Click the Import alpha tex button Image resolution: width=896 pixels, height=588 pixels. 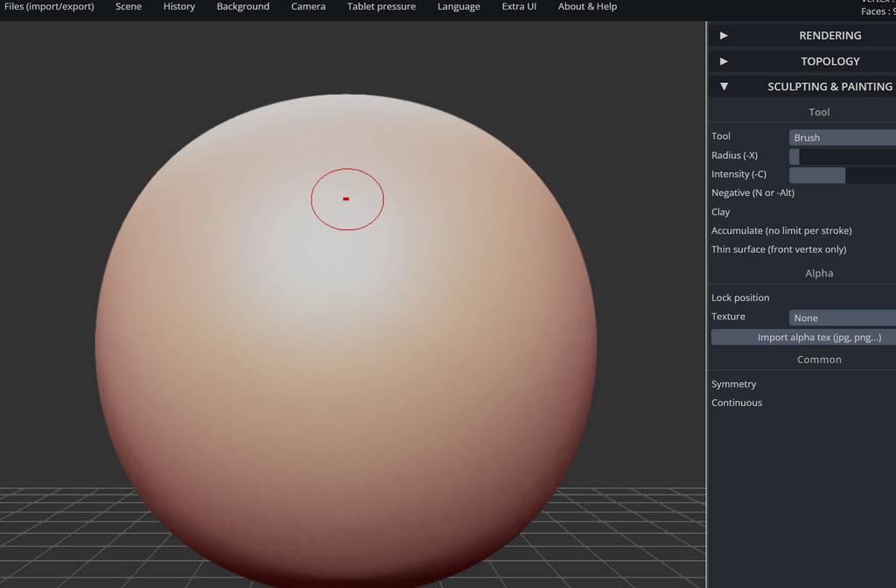[802, 338]
